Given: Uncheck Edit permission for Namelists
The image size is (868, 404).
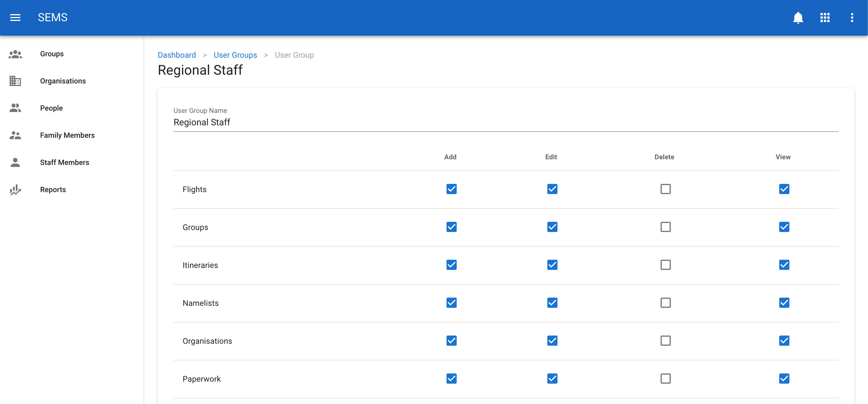Looking at the screenshot, I should click(552, 303).
